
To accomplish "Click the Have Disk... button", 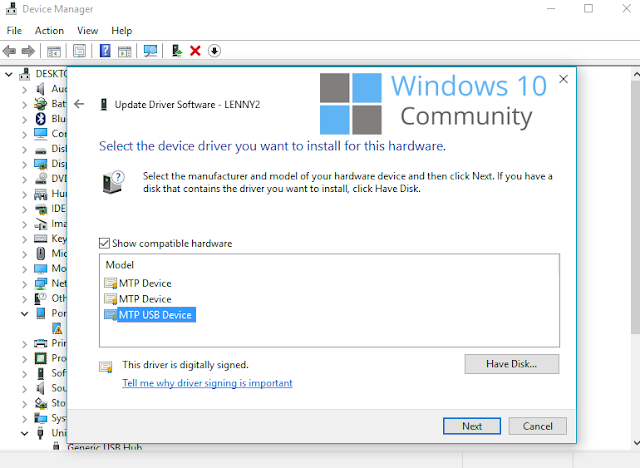I will (x=511, y=364).
